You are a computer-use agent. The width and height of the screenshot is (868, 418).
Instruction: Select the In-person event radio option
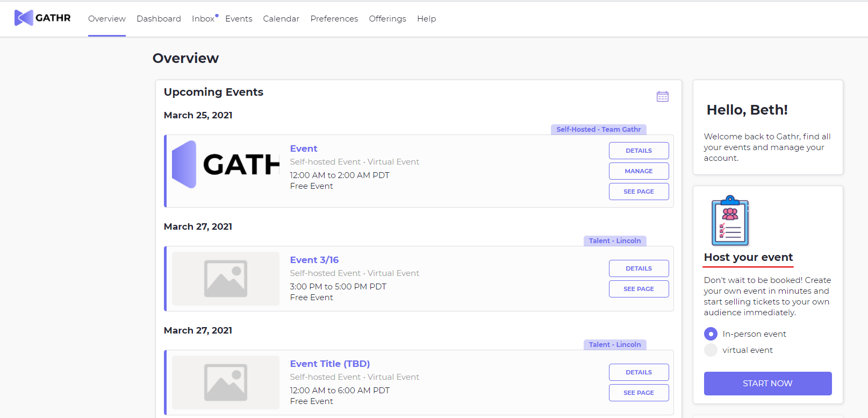[711, 334]
